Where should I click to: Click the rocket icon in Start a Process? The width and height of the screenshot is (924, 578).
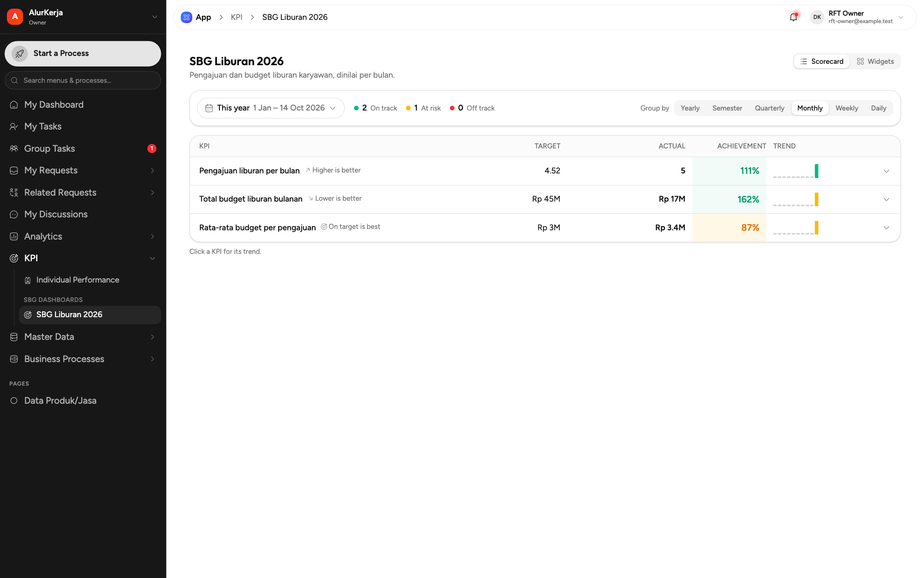pos(19,54)
